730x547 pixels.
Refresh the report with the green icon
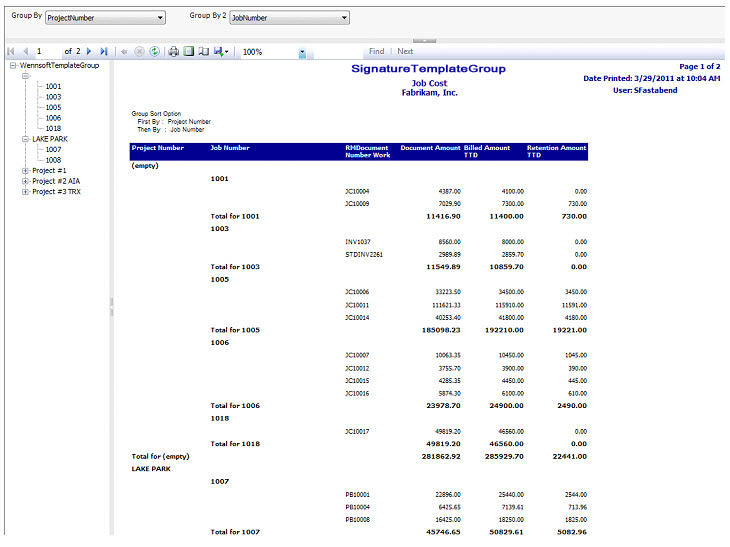tap(155, 51)
